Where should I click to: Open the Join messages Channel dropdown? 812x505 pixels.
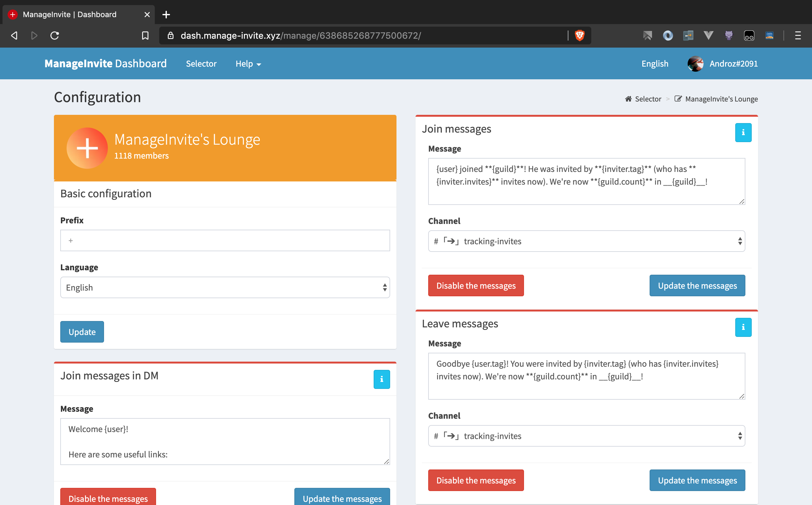tap(586, 241)
